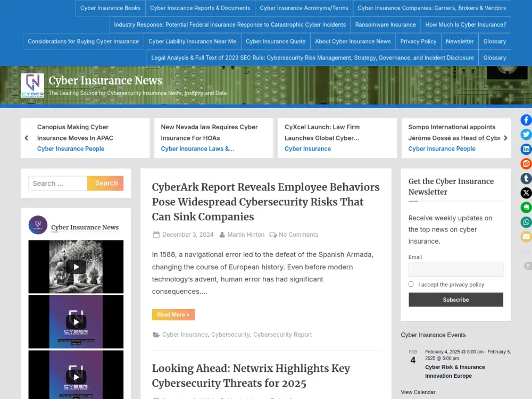
Task: Open the Cyber Insurance Books menu
Action: 110,8
